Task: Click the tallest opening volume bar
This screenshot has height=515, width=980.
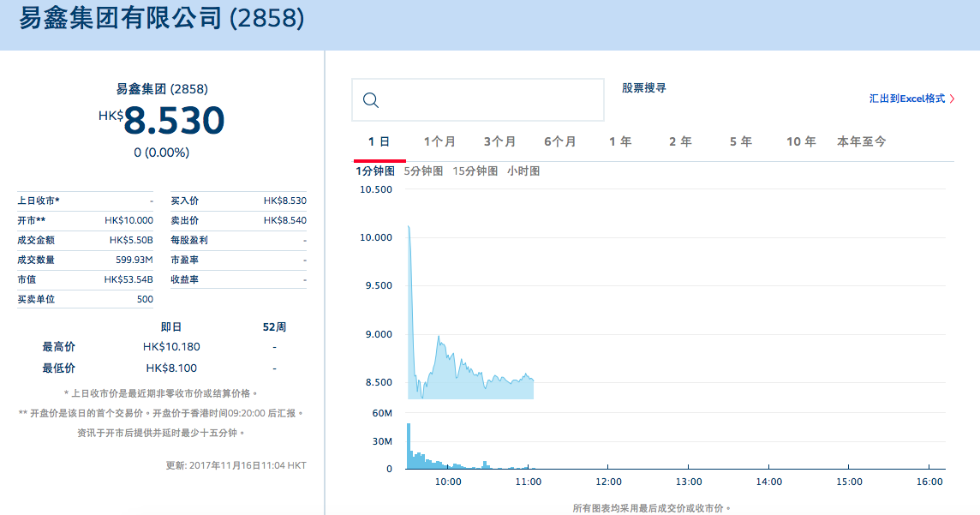Action: click(x=409, y=446)
